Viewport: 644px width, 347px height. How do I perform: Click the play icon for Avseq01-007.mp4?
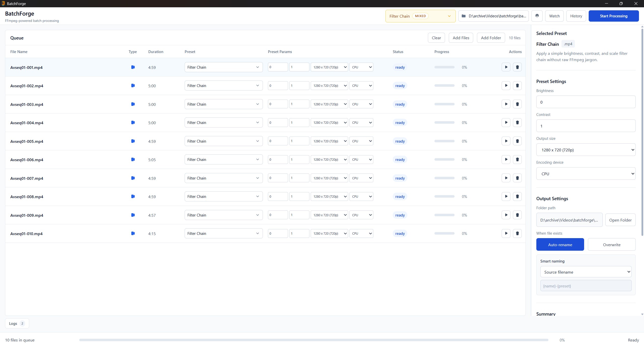pyautogui.click(x=506, y=178)
